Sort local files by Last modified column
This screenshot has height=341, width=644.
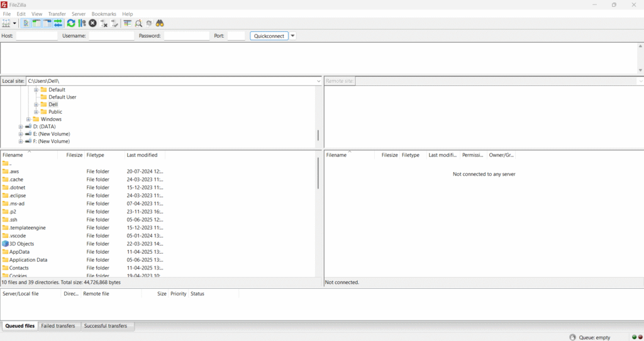142,155
